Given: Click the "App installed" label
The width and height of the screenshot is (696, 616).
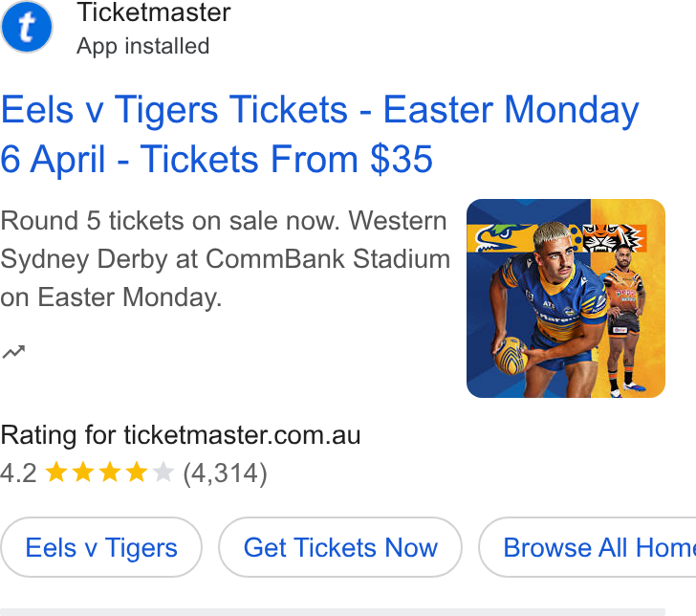Looking at the screenshot, I should [143, 46].
